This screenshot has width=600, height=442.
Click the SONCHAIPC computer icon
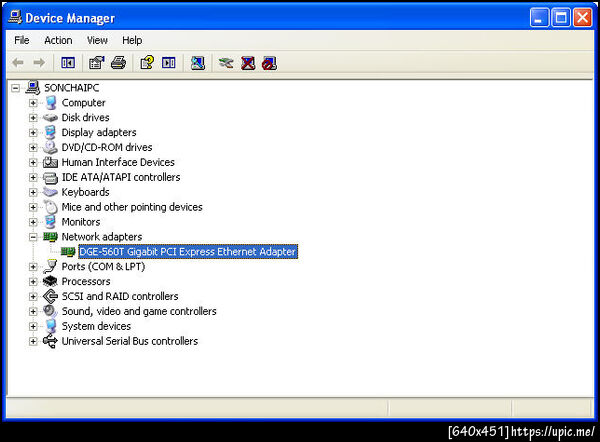tap(33, 88)
